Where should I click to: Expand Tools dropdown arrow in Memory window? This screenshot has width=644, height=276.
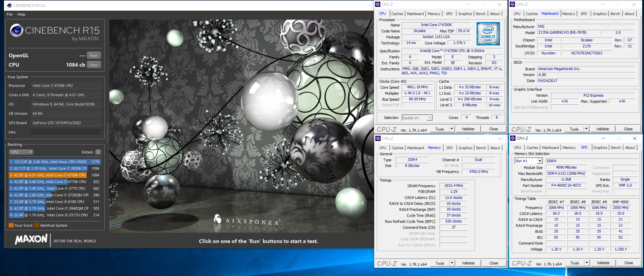(452, 263)
